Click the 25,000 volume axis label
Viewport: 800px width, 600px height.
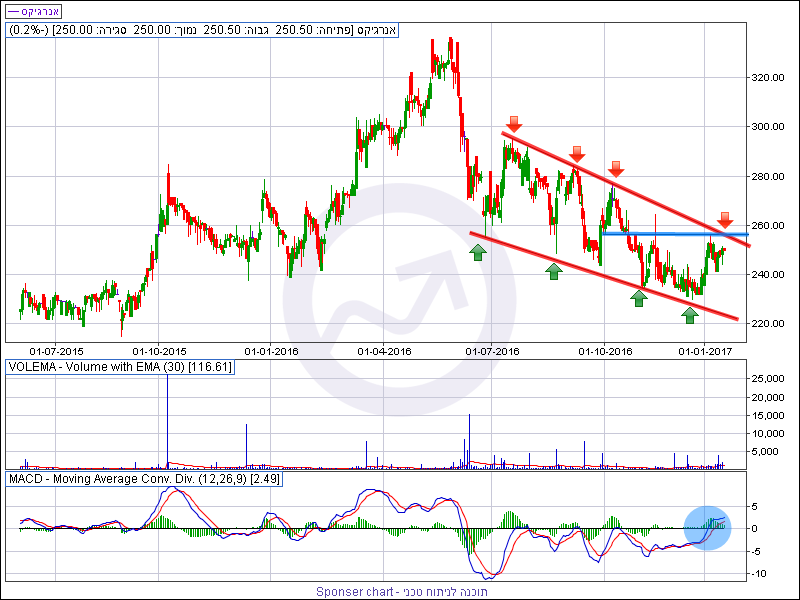pos(768,379)
